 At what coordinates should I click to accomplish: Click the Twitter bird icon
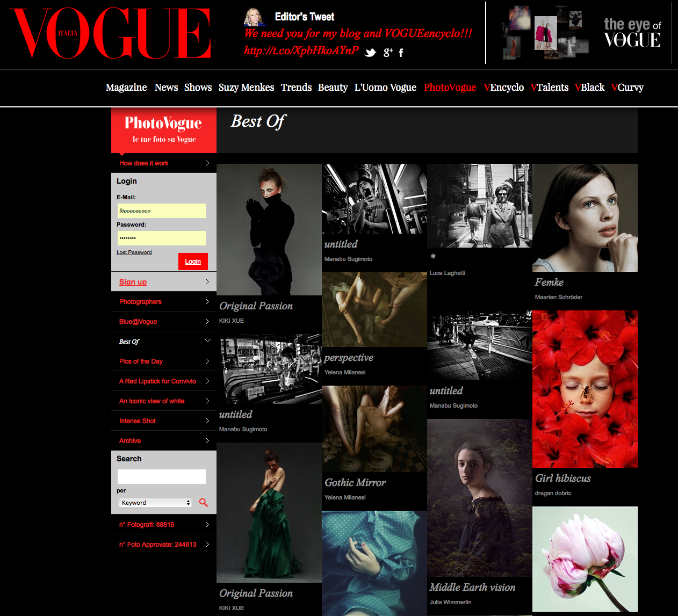(370, 52)
